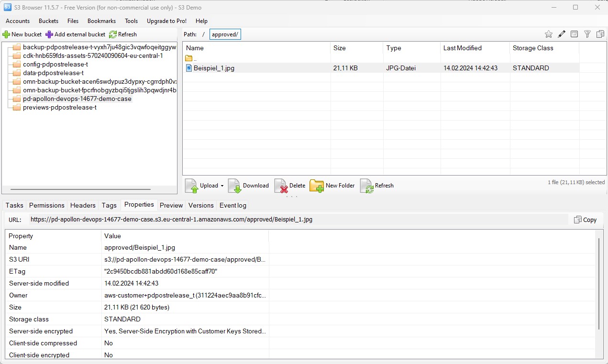Create a folder using the New Folder icon
The image size is (608, 364).
point(316,186)
